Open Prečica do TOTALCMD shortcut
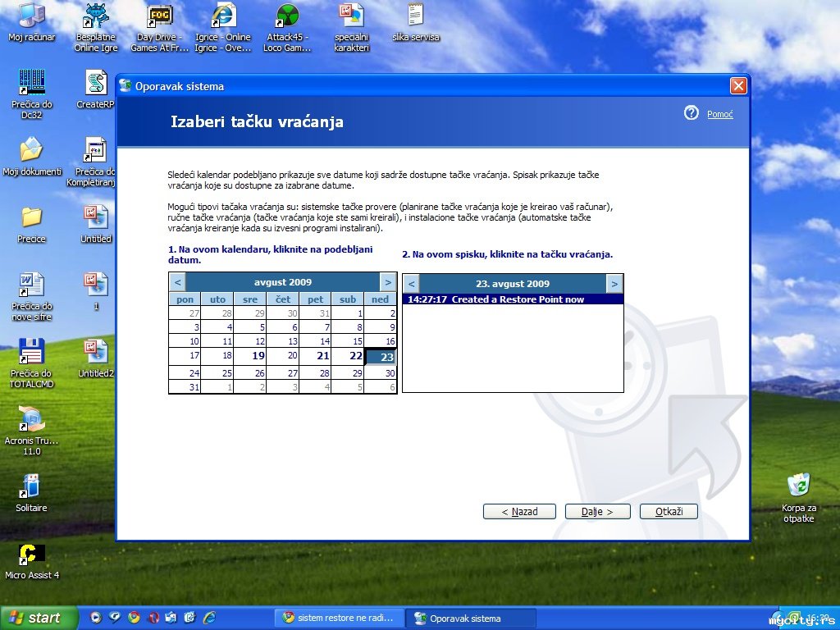The image size is (840, 630). [x=32, y=363]
